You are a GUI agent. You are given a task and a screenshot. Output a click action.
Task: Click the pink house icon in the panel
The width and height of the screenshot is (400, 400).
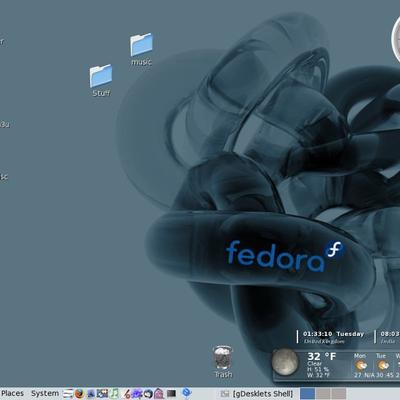point(159,394)
